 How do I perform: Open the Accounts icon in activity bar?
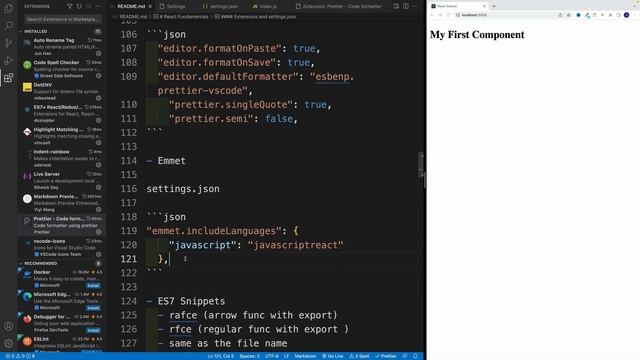8,326
